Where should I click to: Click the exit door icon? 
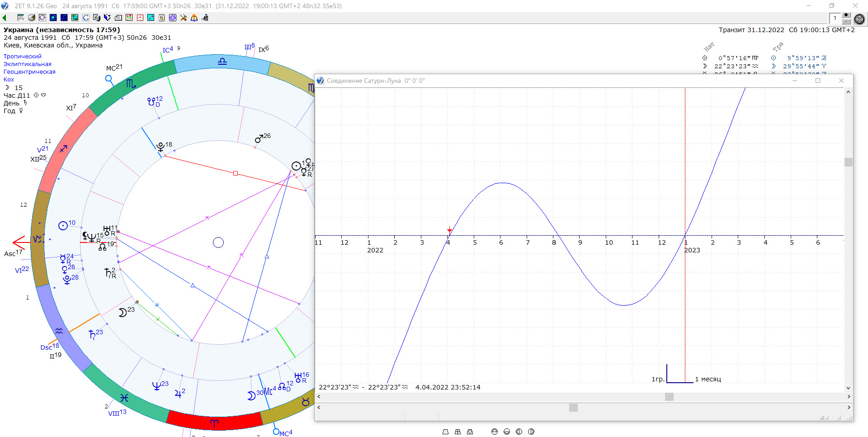pos(205,18)
